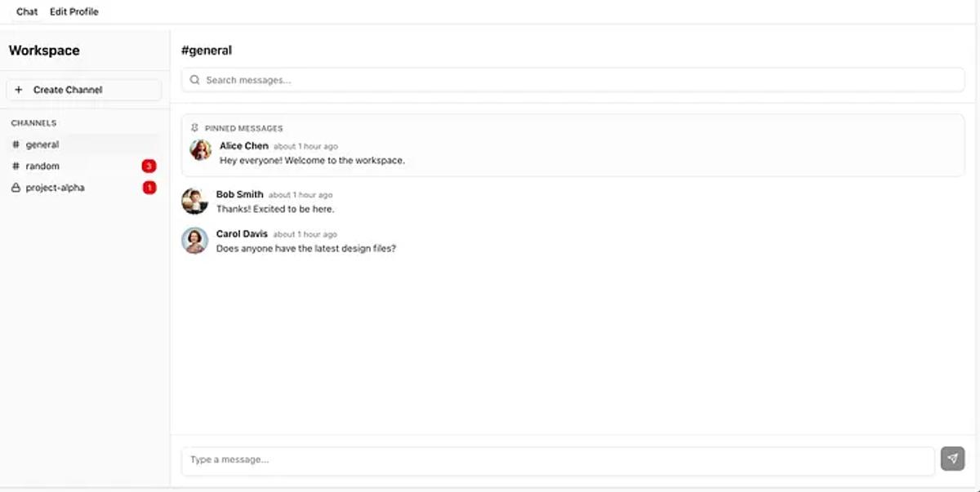Click the plus icon on Create Channel

point(18,90)
